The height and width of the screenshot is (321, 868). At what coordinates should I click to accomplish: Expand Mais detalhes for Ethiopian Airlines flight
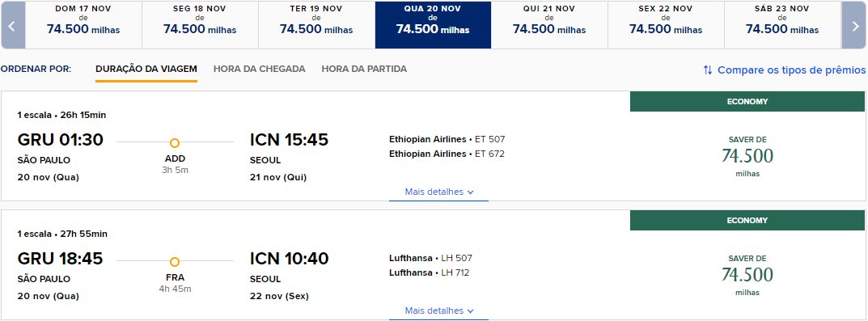point(439,192)
